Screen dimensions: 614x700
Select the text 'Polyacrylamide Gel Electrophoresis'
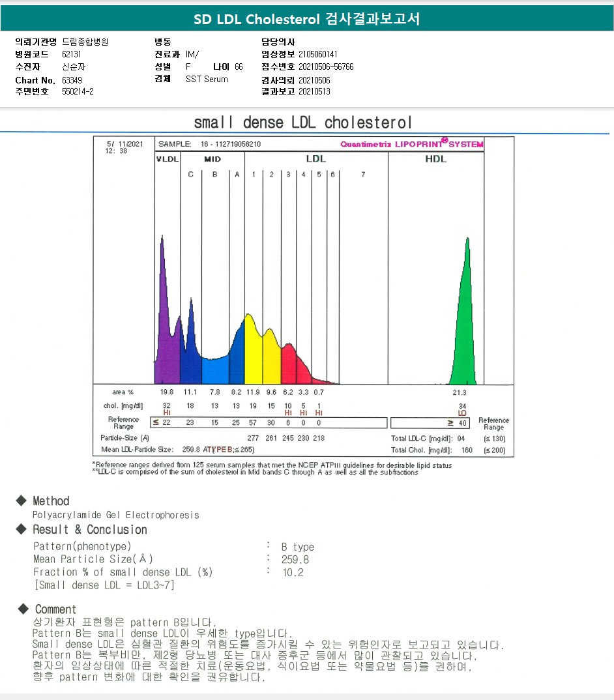115,515
